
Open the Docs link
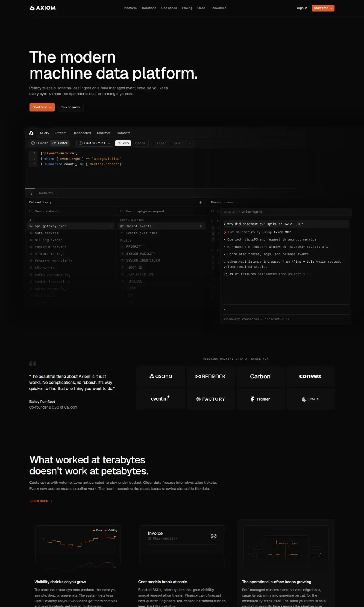click(201, 8)
